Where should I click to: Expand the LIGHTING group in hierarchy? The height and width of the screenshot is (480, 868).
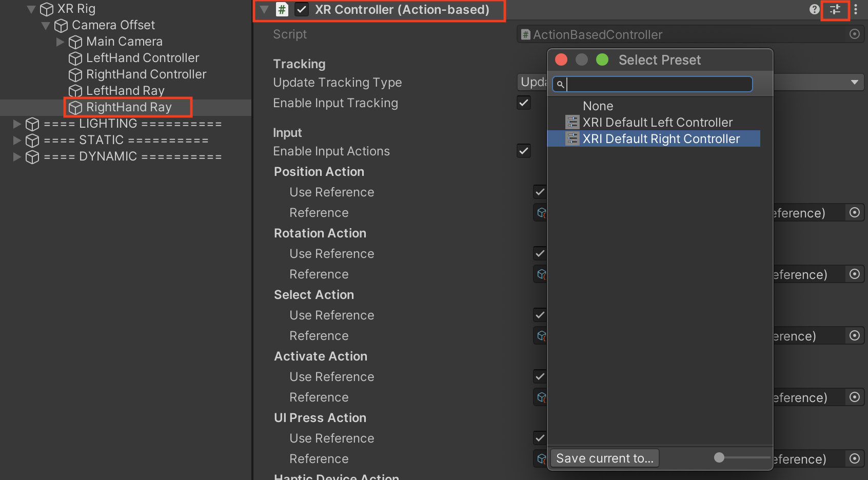coord(17,124)
